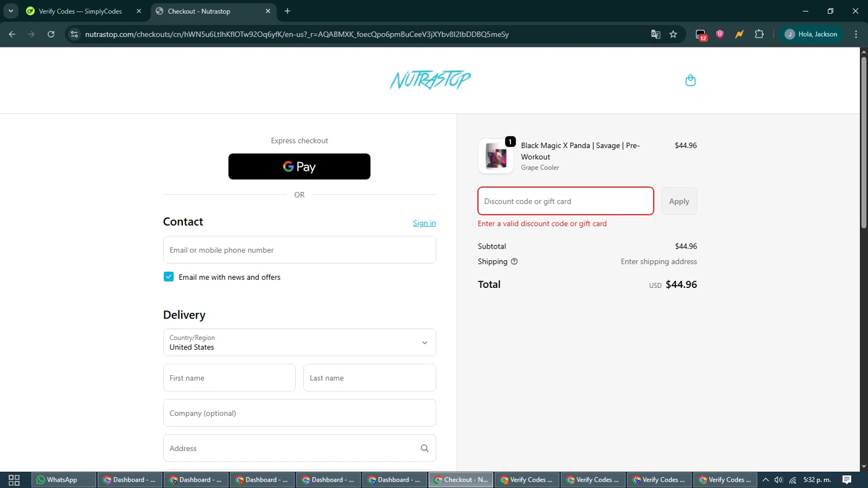Click the Email or mobile phone number field
The image size is (868, 488).
click(299, 250)
